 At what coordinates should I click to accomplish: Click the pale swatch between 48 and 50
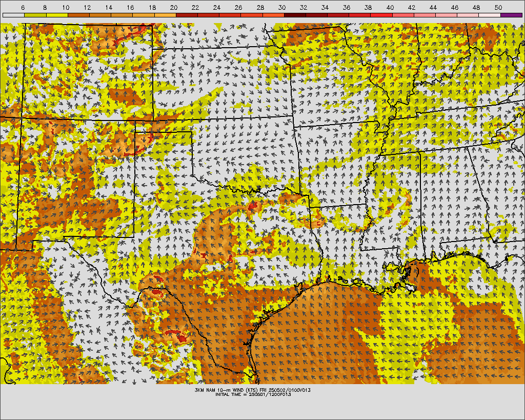tap(490, 15)
